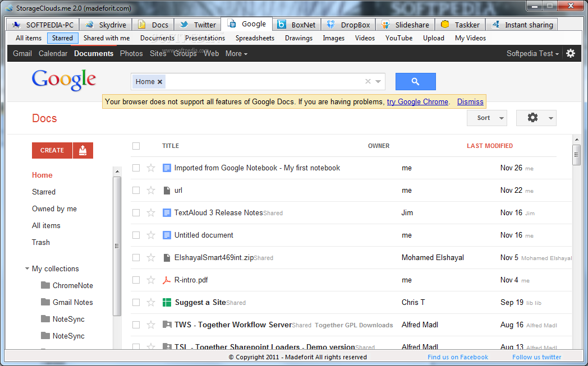Screen dimensions: 588x366
Task: Click the document icon of Untitled document
Action: [167, 235]
